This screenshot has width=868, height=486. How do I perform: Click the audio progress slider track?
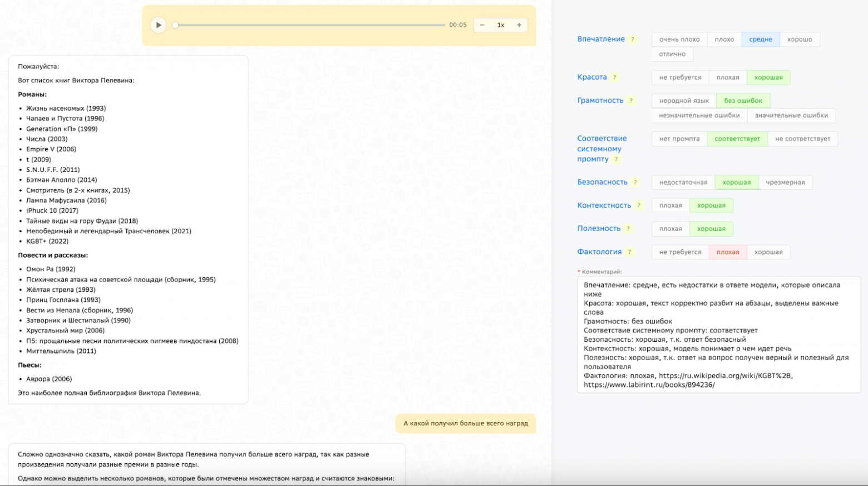[x=310, y=25]
